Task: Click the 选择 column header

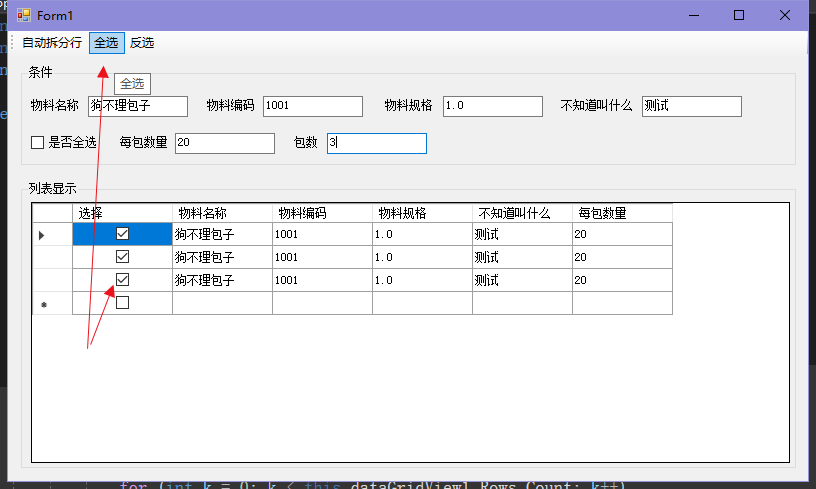Action: pyautogui.click(x=122, y=213)
